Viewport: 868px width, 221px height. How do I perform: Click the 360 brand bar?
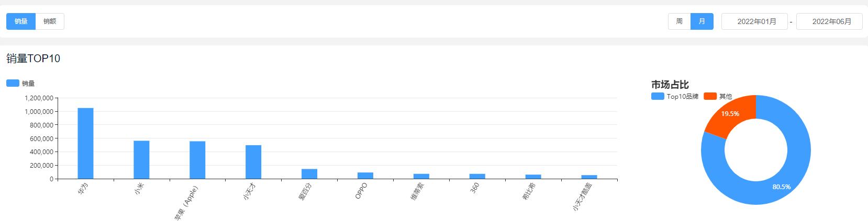[477, 176]
